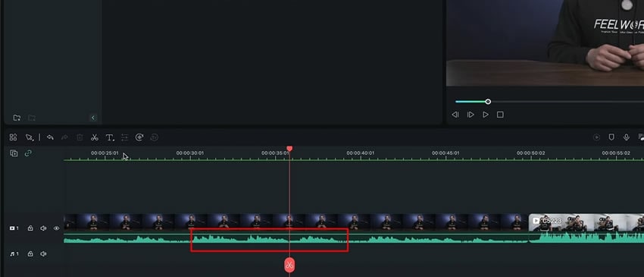Click the red scissors split button on playhead
The height and width of the screenshot is (277, 644).
point(289,265)
